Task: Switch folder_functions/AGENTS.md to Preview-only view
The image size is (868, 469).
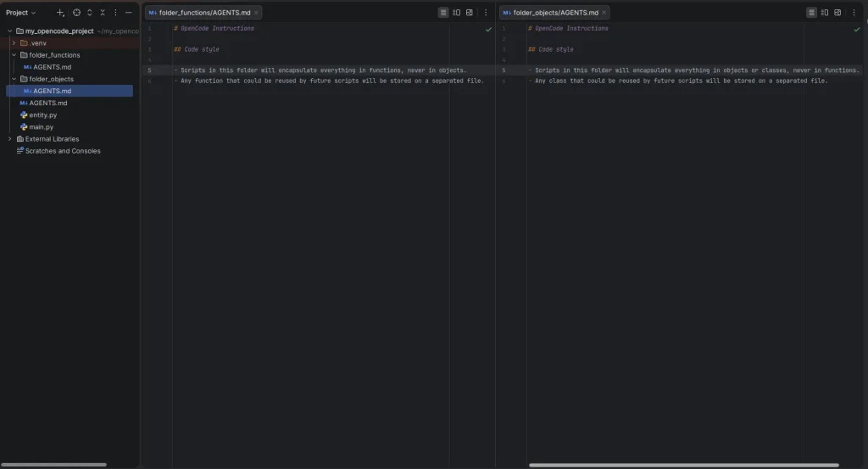Action: 470,12
